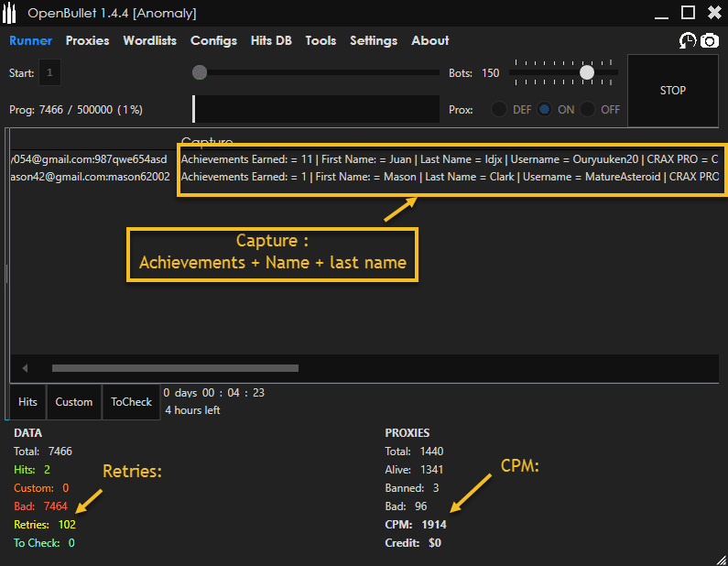Open the Configs tab

pos(213,40)
